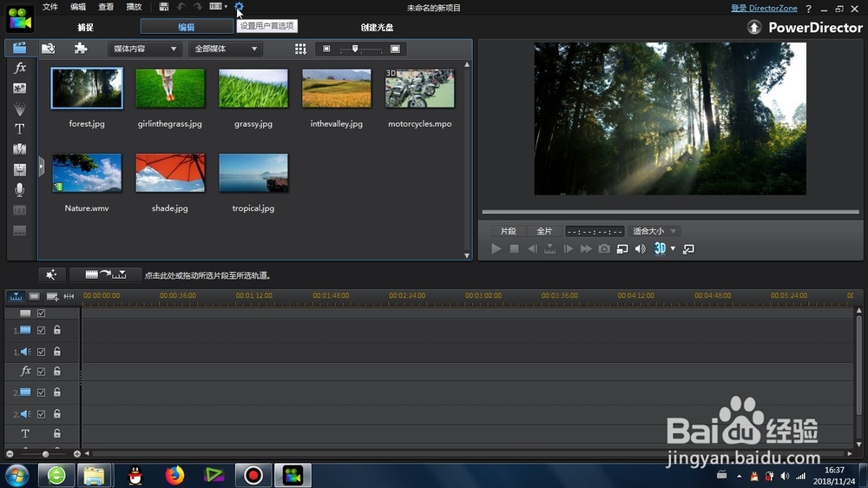Click the undo arrow icon
This screenshot has height=488, width=868.
[x=181, y=7]
